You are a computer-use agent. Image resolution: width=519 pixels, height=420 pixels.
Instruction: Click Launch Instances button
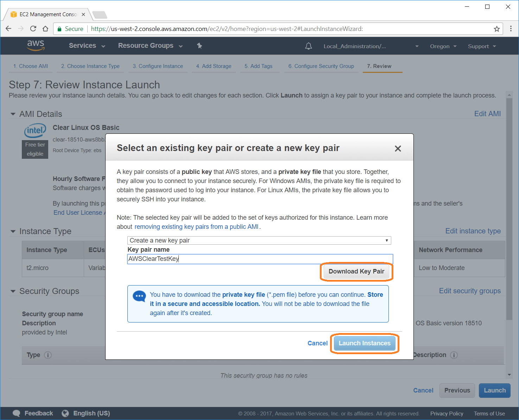pyautogui.click(x=365, y=343)
